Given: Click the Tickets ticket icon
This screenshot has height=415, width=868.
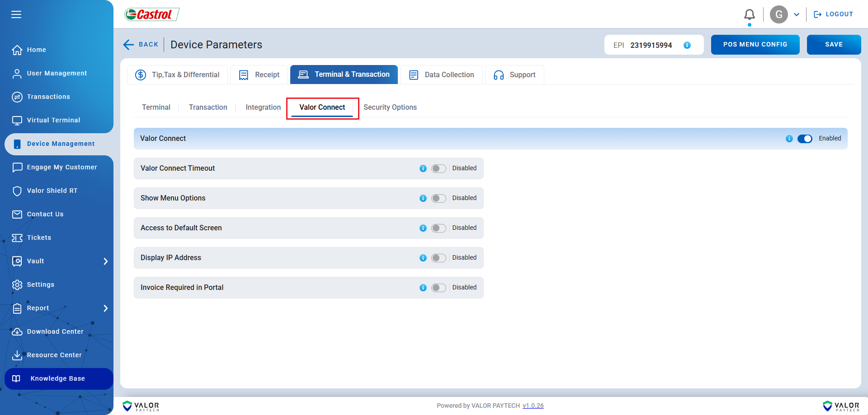Looking at the screenshot, I should tap(17, 238).
